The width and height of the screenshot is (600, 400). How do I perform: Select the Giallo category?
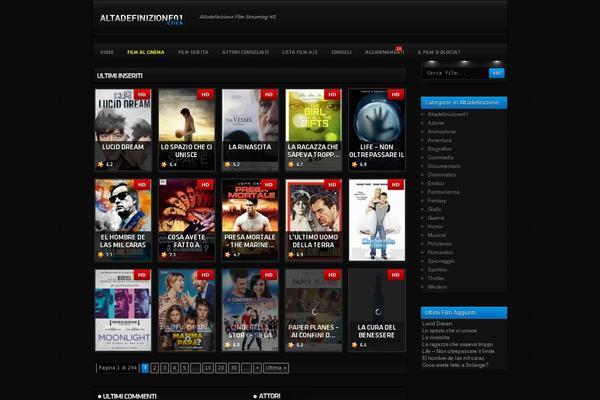[x=435, y=209]
